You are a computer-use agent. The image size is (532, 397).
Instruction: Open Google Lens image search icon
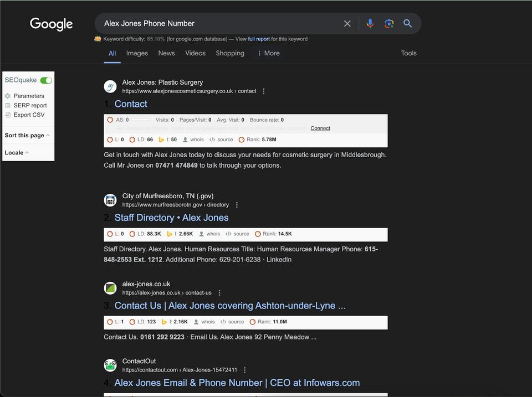(x=389, y=23)
